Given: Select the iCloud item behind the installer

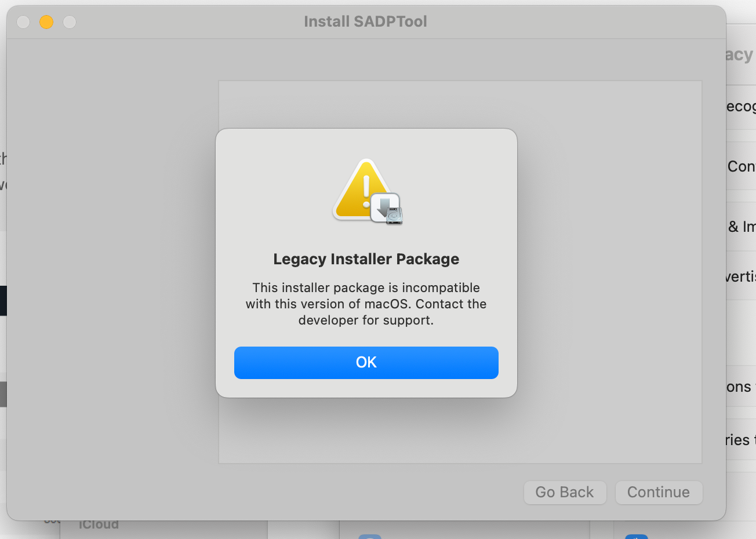Looking at the screenshot, I should [x=99, y=525].
